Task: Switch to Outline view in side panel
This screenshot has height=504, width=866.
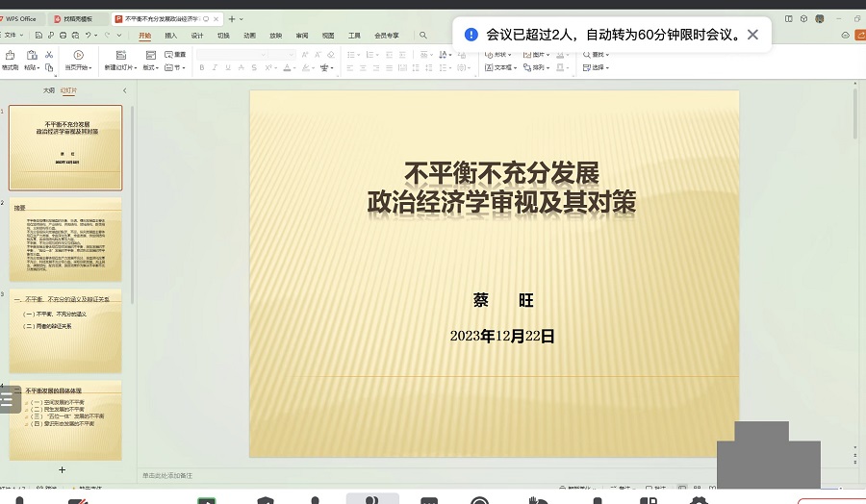Action: tap(48, 90)
